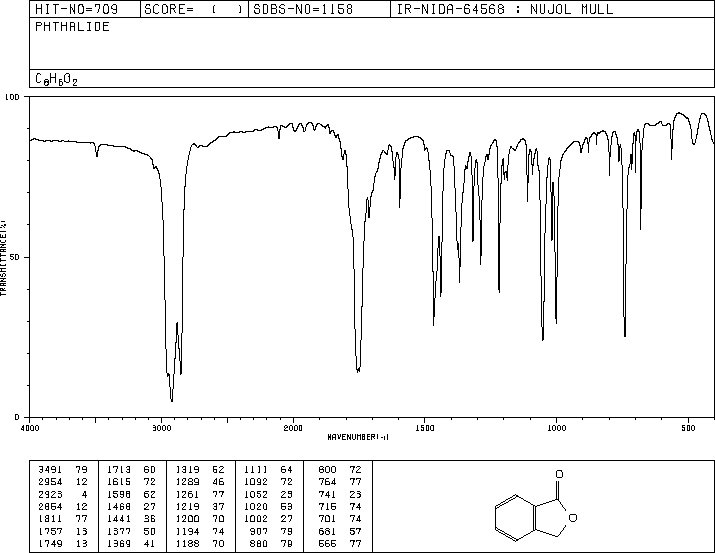The height and width of the screenshot is (553, 715).
Task: Click the 1598 wavenumber in the peak table
Action: coord(119,494)
